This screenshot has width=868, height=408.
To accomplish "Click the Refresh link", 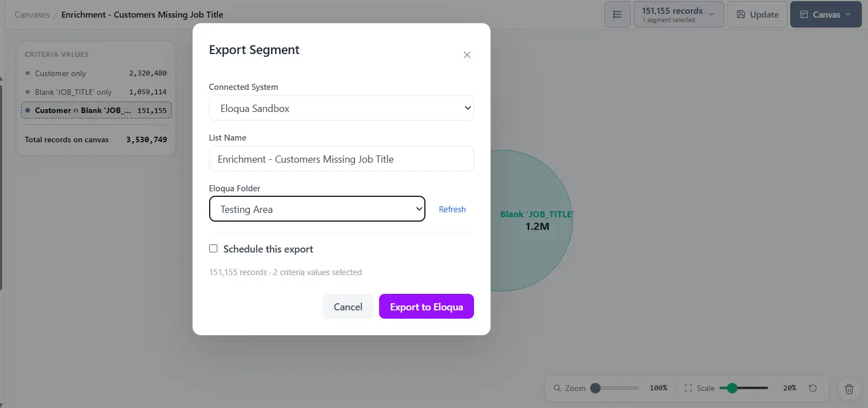I will tap(452, 209).
